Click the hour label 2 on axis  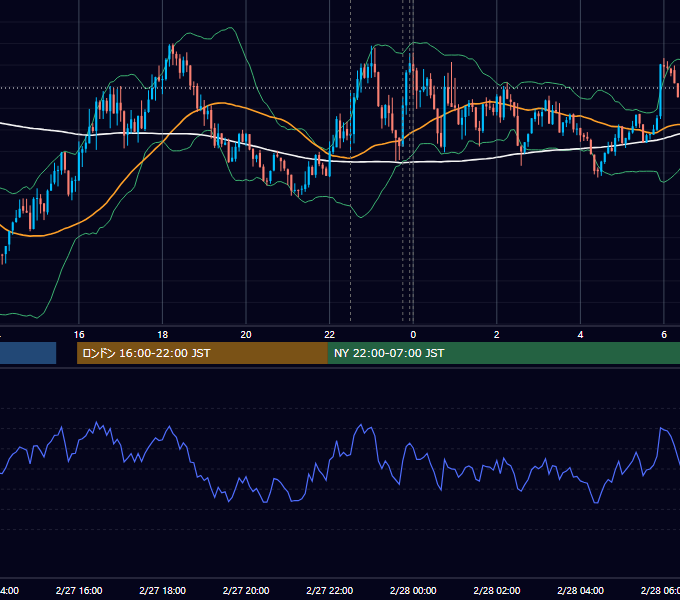pyautogui.click(x=497, y=335)
